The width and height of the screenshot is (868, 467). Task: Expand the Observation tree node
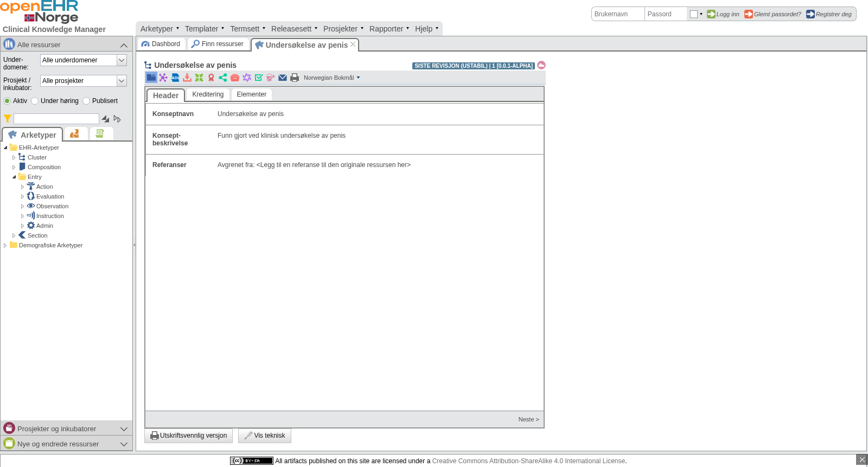(x=23, y=206)
